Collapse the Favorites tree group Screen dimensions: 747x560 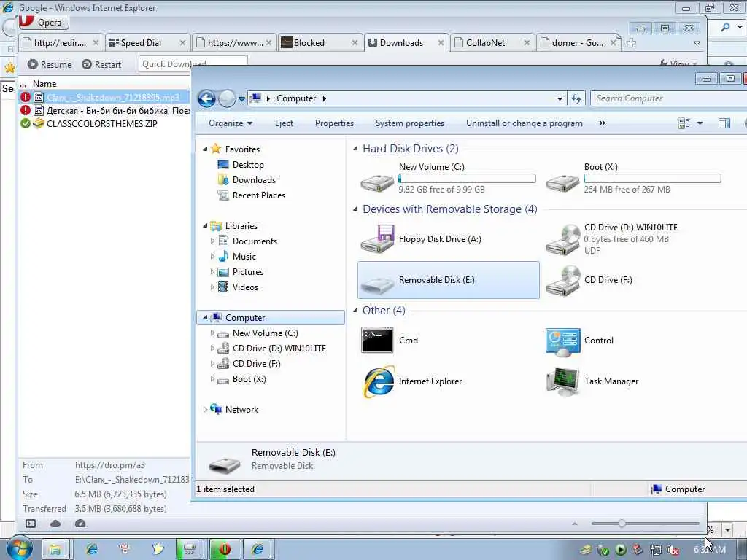205,149
